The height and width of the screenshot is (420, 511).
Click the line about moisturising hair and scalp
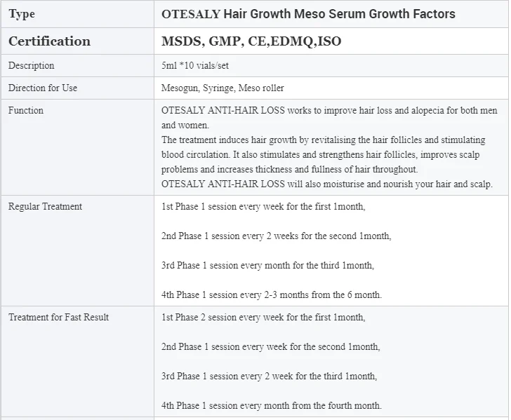(x=326, y=185)
